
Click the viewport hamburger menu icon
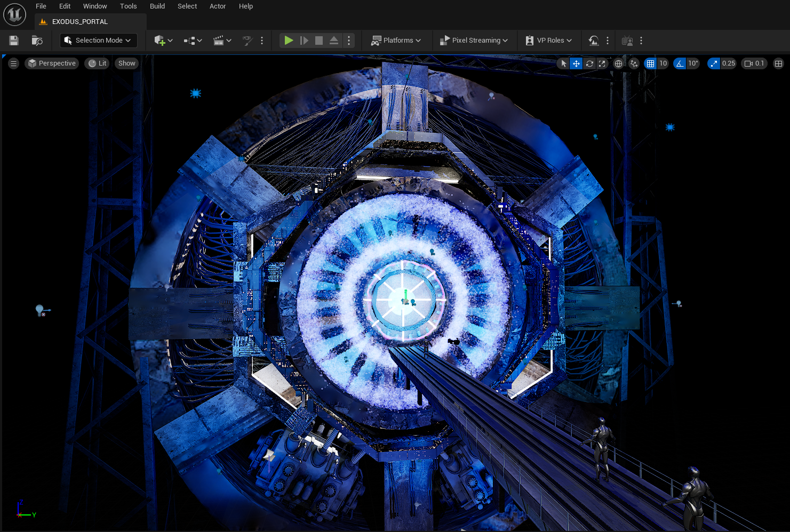13,63
